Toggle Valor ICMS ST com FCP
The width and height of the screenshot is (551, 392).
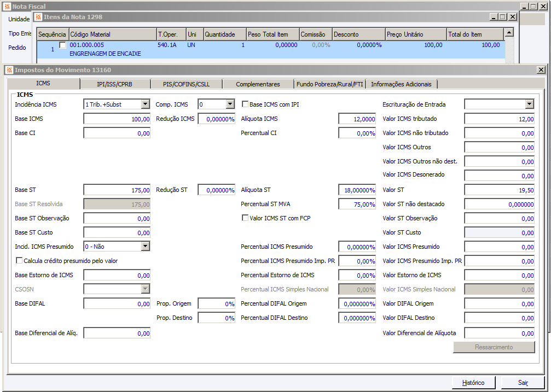click(245, 218)
